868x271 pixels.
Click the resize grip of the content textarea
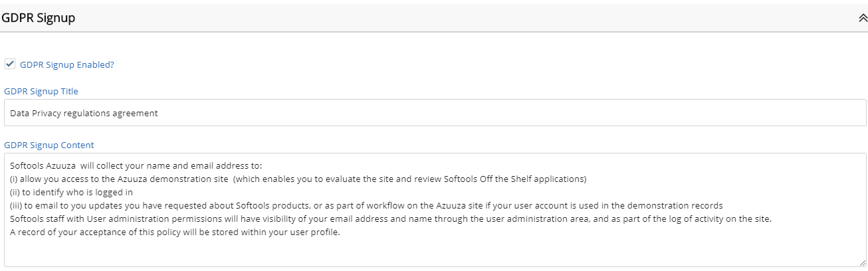(x=861, y=262)
